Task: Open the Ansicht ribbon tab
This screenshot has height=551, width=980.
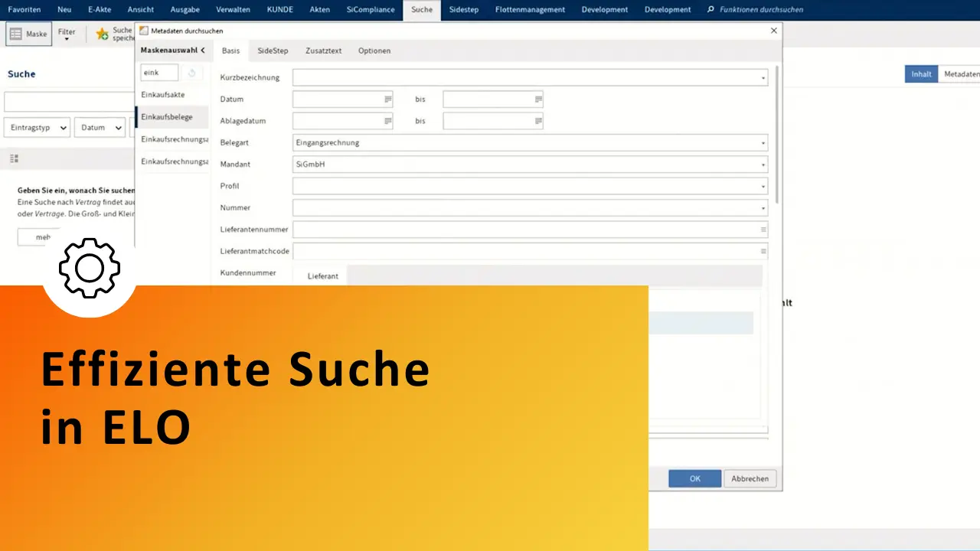Action: (140, 10)
